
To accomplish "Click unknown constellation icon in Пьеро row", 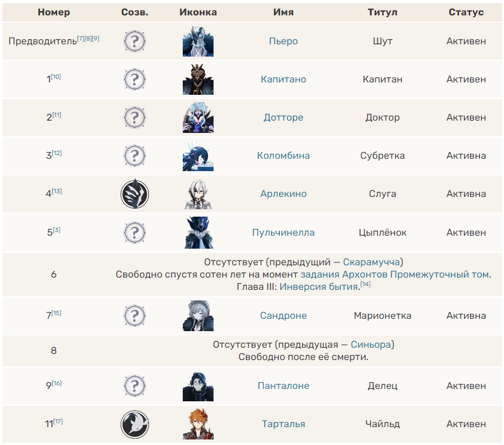I will point(135,41).
